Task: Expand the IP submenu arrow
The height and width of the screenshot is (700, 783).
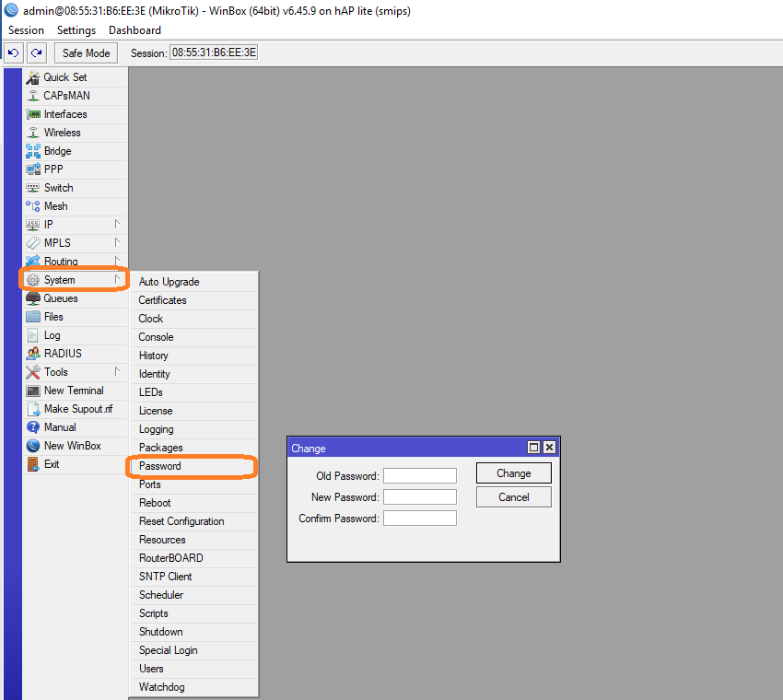Action: point(117,224)
